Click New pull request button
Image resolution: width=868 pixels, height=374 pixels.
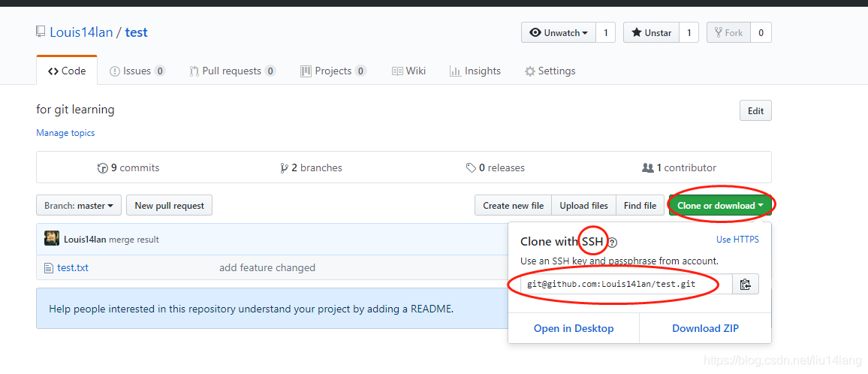click(x=170, y=206)
